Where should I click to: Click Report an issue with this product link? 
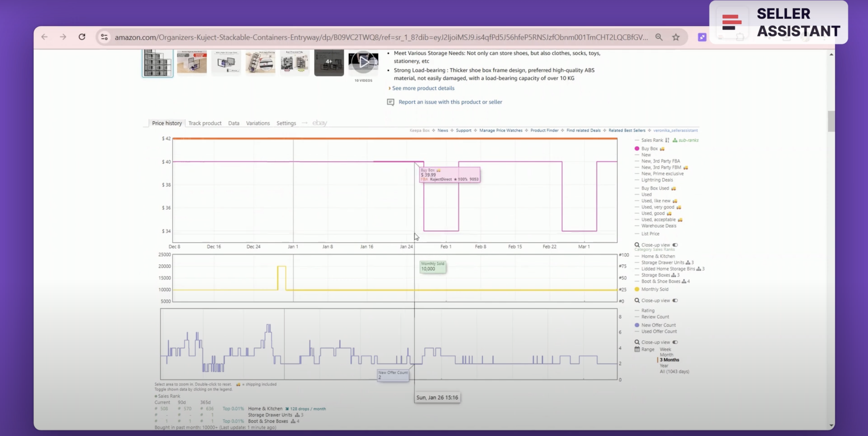(450, 102)
